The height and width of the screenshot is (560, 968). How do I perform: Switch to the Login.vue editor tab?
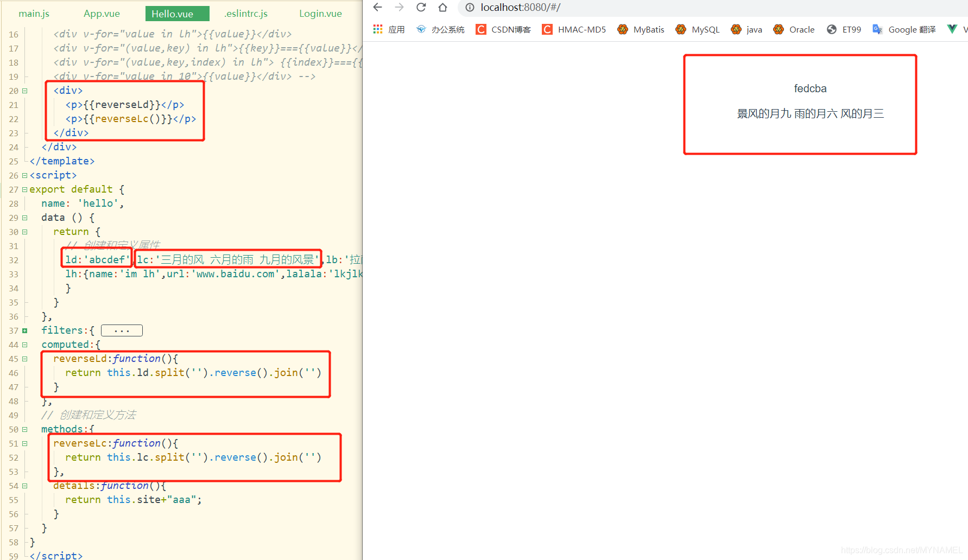[x=320, y=14]
